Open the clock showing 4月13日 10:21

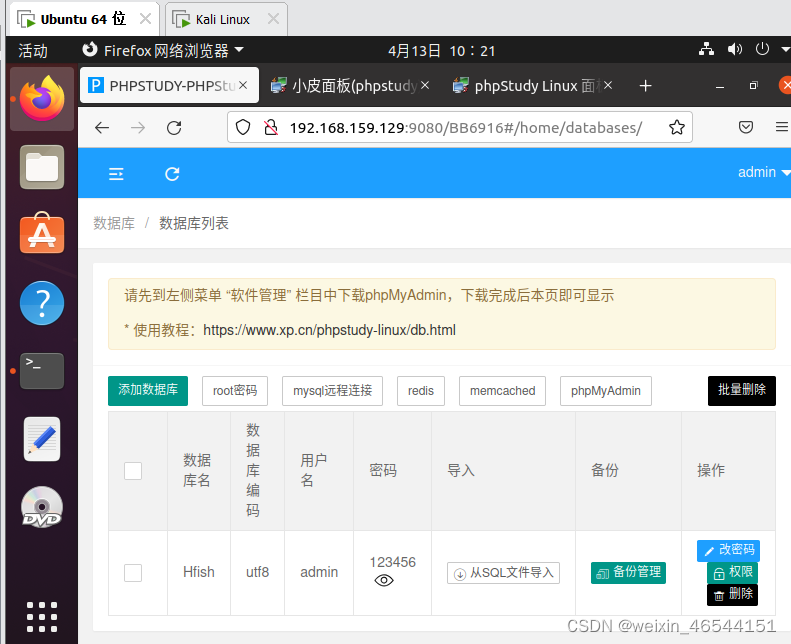(441, 50)
